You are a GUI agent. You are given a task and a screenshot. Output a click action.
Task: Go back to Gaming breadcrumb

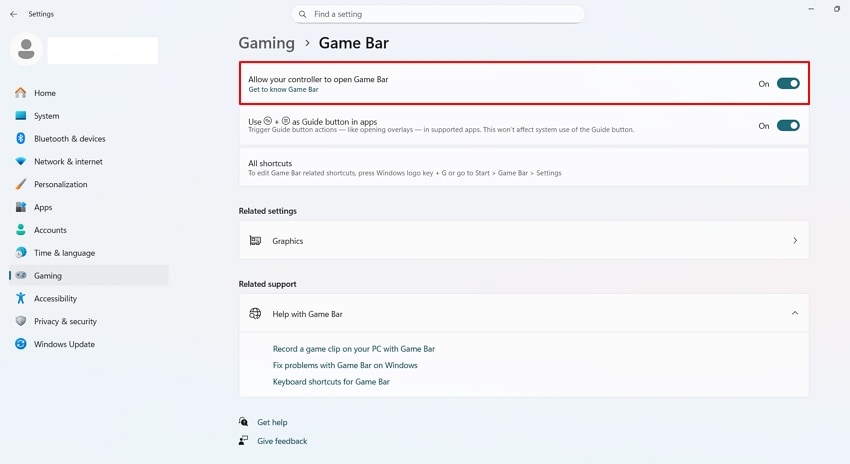click(x=267, y=43)
